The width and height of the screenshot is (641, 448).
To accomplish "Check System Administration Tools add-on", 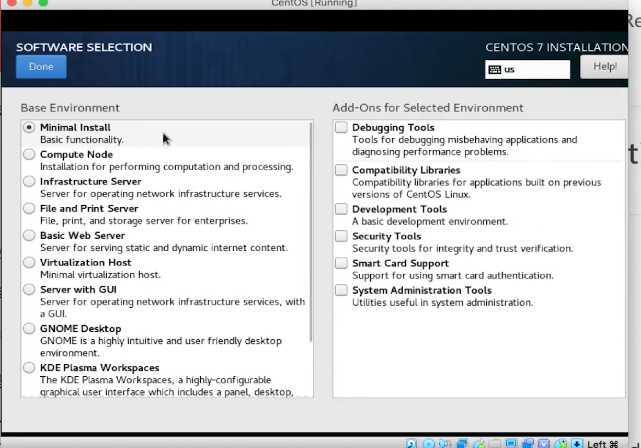I will click(x=341, y=290).
